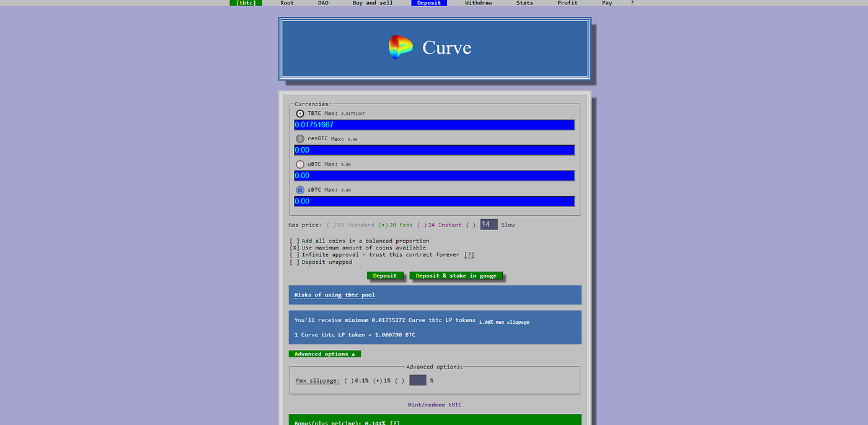This screenshot has width=868, height=425.
Task: Select the Deposit tab
Action: [429, 3]
